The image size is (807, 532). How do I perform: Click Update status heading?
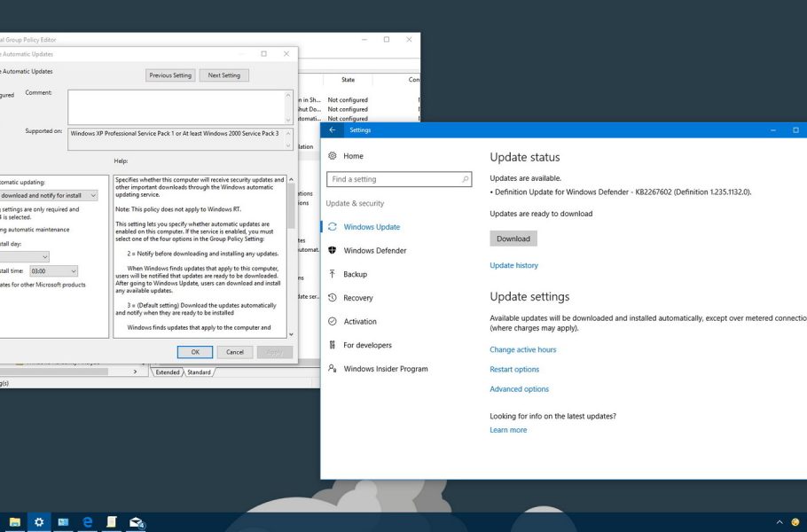coord(524,158)
